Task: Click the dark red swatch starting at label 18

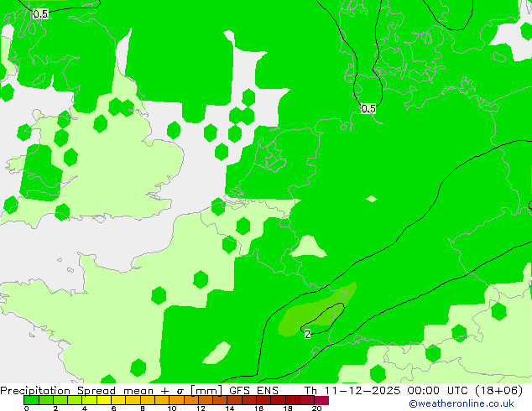Action: coord(293,400)
